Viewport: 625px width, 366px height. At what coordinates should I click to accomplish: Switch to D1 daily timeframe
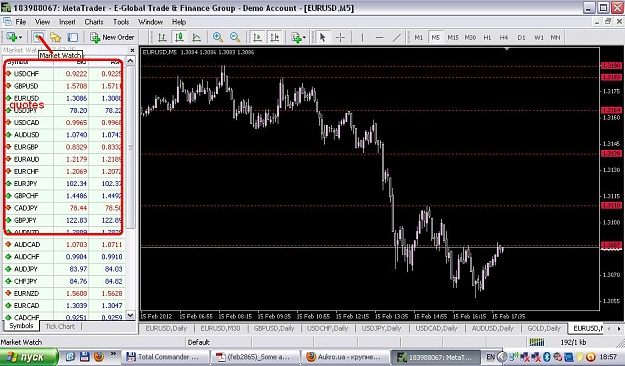click(521, 37)
